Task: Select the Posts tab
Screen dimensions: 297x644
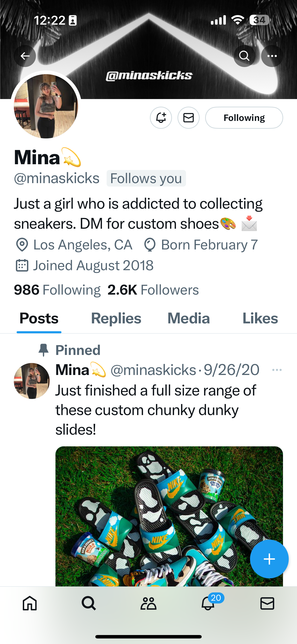Action: [39, 318]
